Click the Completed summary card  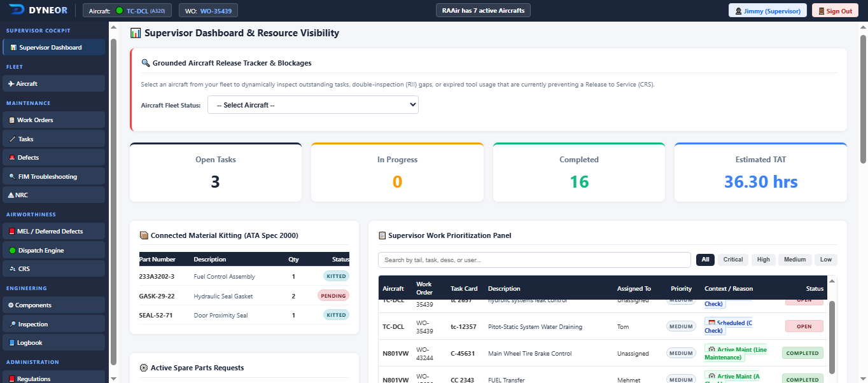(579, 172)
